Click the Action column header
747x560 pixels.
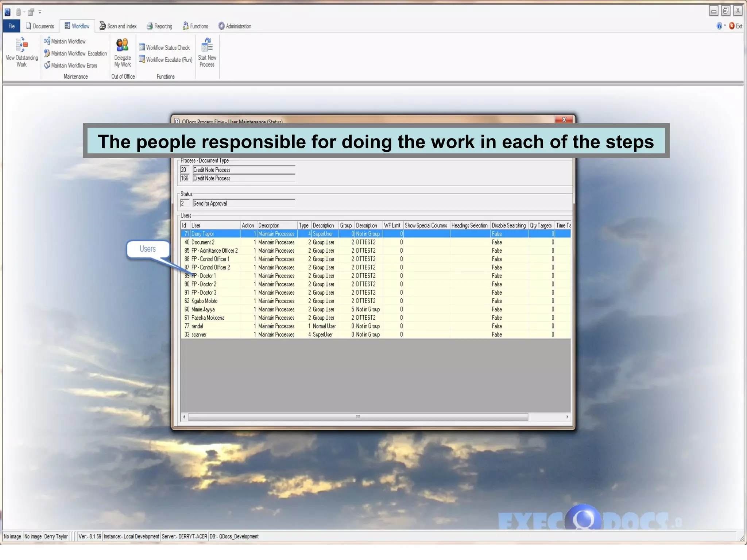(x=249, y=226)
